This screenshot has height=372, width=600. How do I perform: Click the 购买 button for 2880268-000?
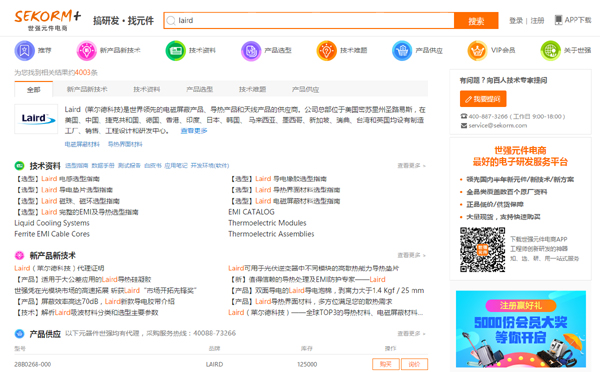pos(386,364)
